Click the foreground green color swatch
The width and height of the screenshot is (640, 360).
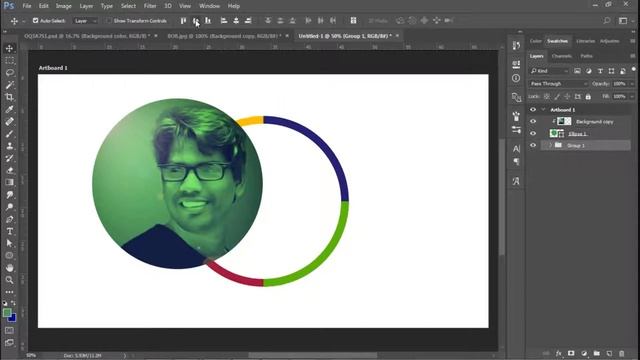(7, 313)
